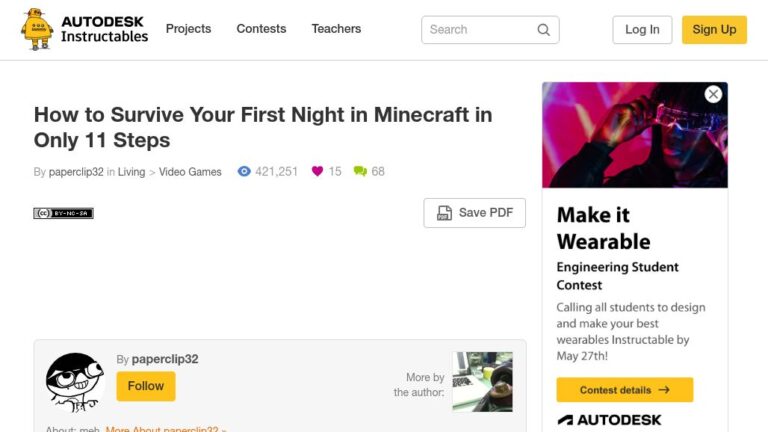Open the Living category link
The width and height of the screenshot is (768, 432).
coord(131,172)
